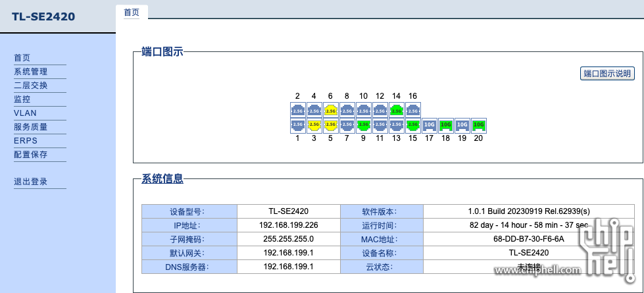Viewport: 644px width, 293px height.
Task: Click port 1 icon in port diagram
Action: [298, 125]
